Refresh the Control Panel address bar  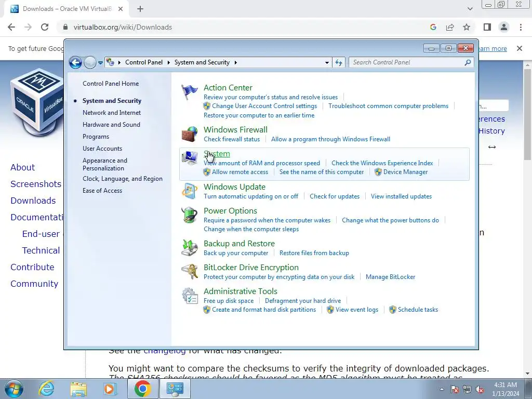click(339, 62)
